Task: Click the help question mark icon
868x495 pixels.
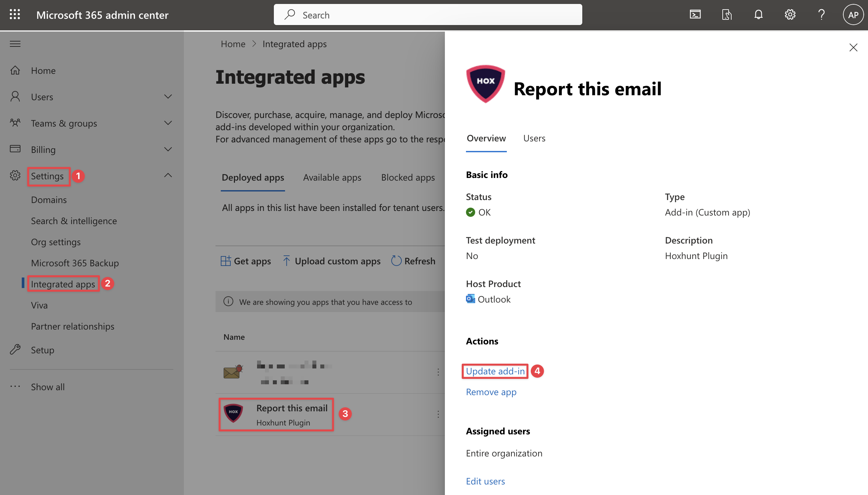Action: coord(822,15)
